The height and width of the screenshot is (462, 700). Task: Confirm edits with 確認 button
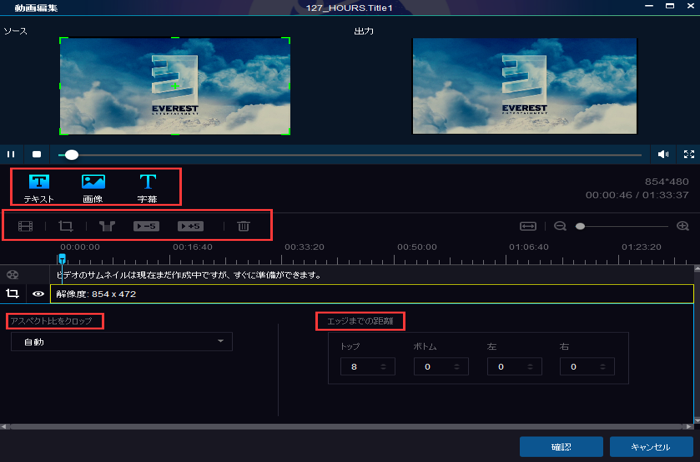pyautogui.click(x=561, y=447)
